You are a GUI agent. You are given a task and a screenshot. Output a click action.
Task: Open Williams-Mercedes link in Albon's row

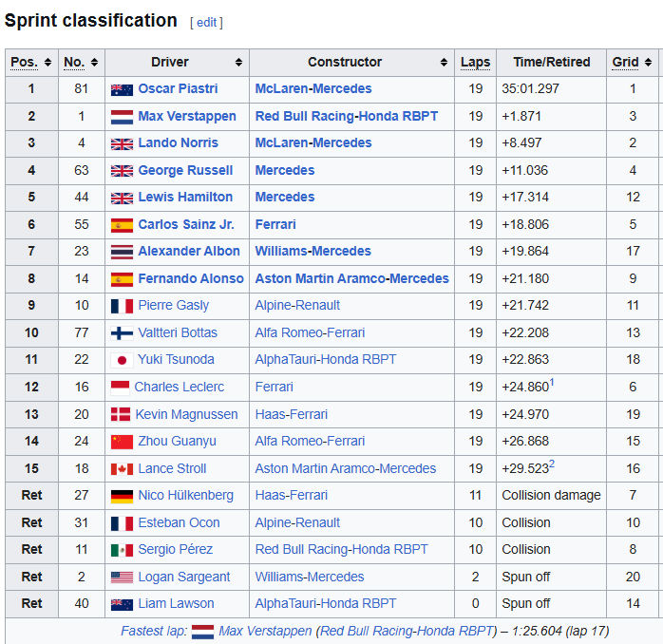[x=313, y=251]
